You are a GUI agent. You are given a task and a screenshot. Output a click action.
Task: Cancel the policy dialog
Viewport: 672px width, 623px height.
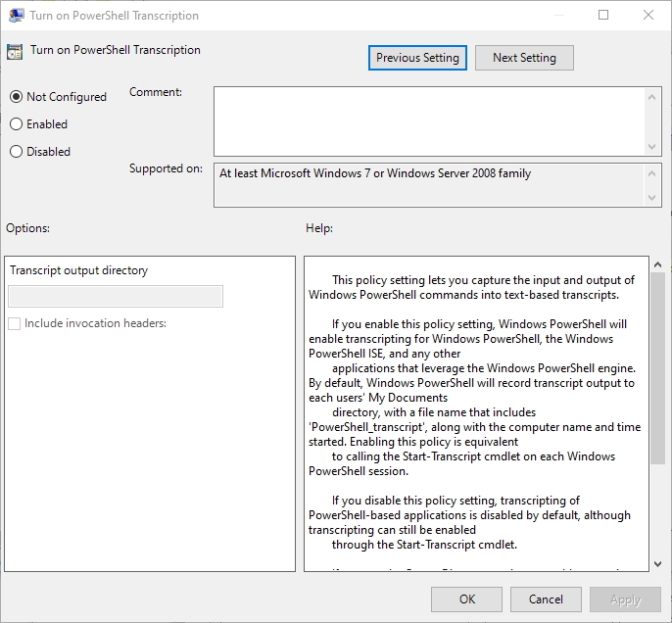546,599
